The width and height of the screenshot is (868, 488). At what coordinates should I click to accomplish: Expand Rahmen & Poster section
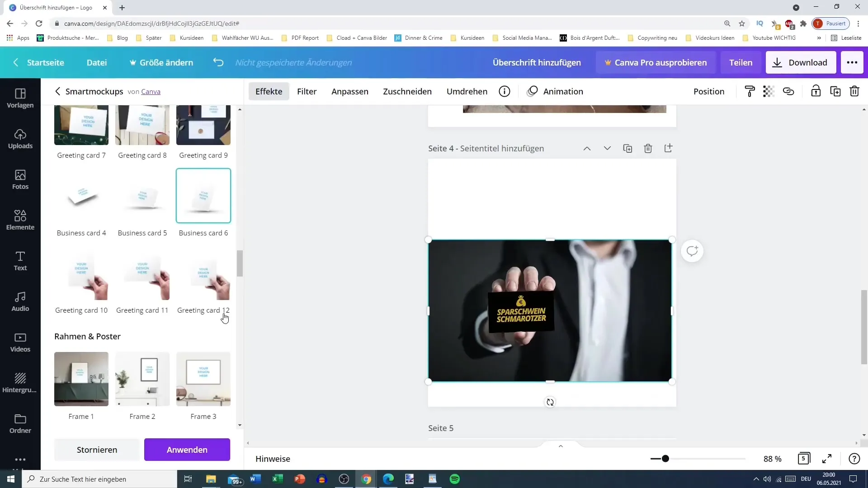point(88,337)
